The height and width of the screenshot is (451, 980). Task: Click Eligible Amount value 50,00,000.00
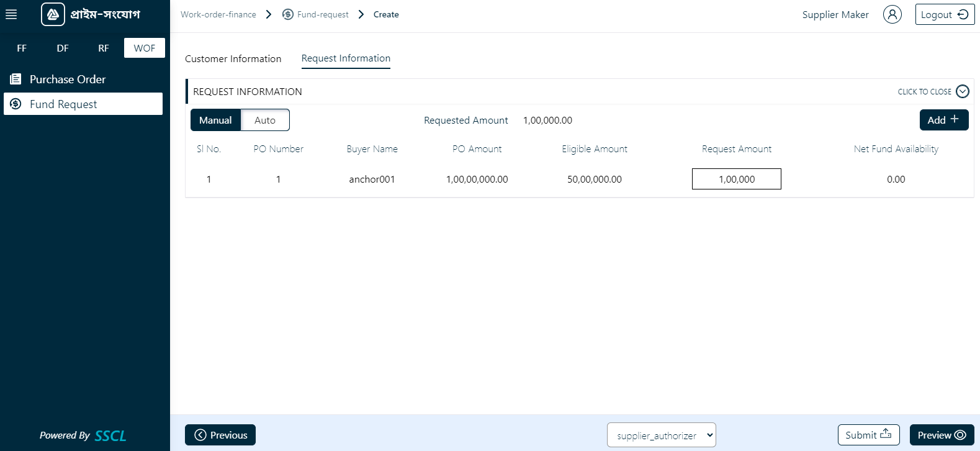(x=595, y=179)
